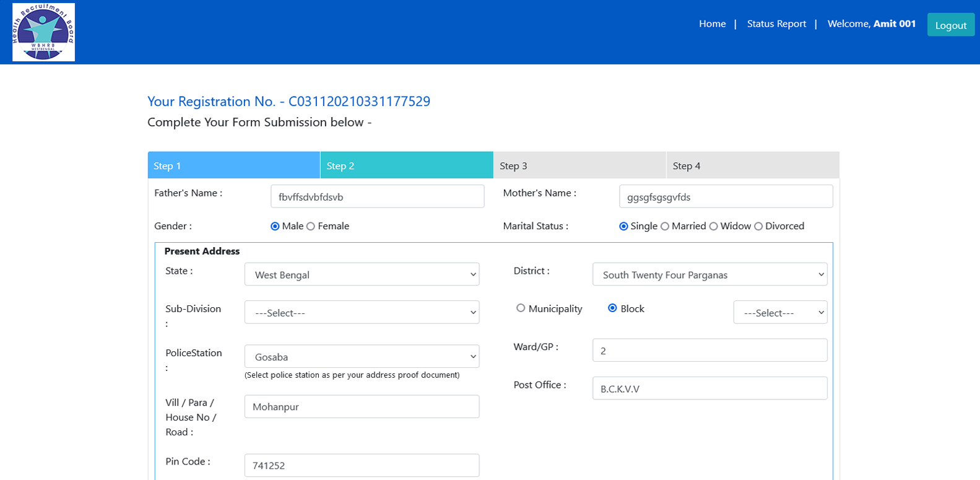980x480 pixels.
Task: Click the Present Address heading
Action: pyautogui.click(x=202, y=251)
